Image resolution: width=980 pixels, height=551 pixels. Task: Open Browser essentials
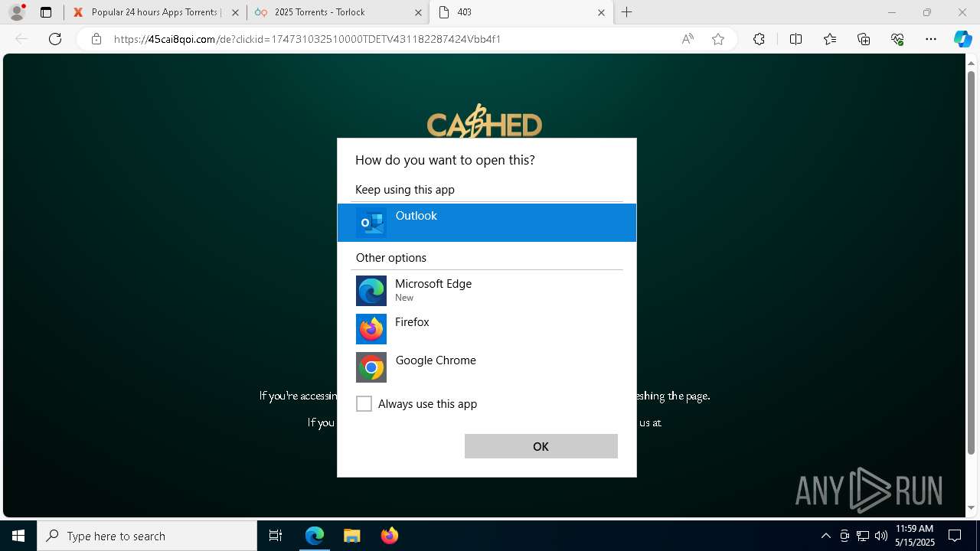coord(897,39)
